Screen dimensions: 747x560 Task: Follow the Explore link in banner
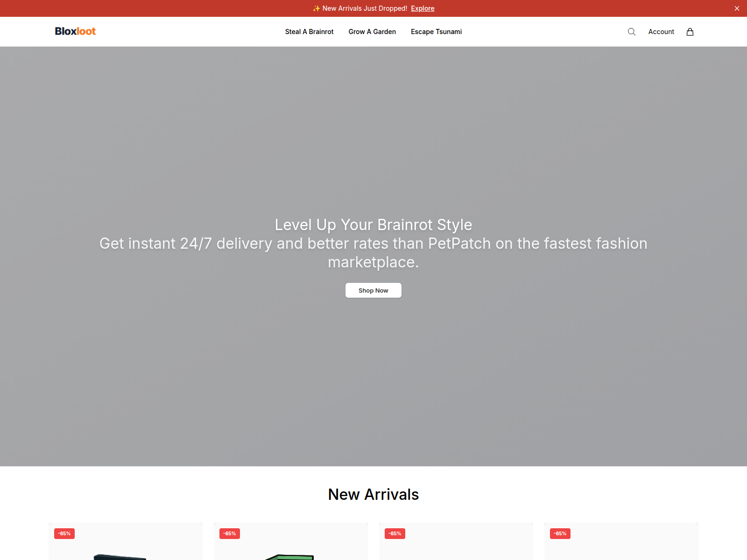coord(423,8)
